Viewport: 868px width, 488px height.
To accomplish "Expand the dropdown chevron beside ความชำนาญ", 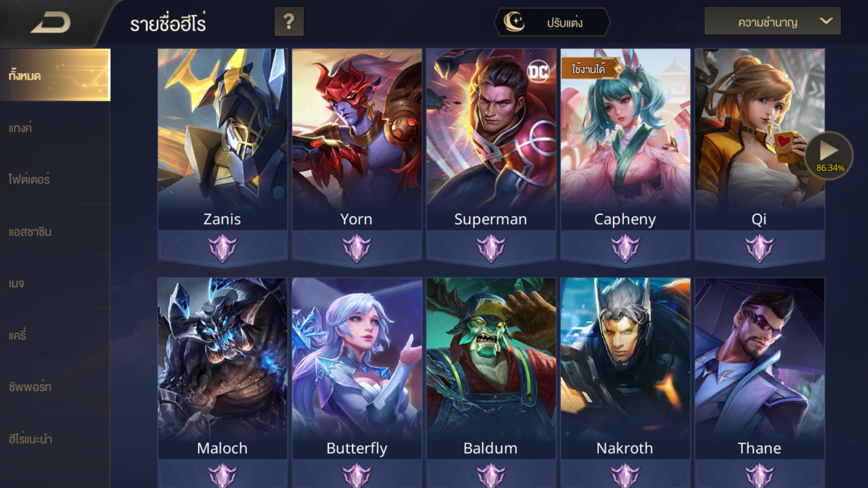I will [x=826, y=21].
